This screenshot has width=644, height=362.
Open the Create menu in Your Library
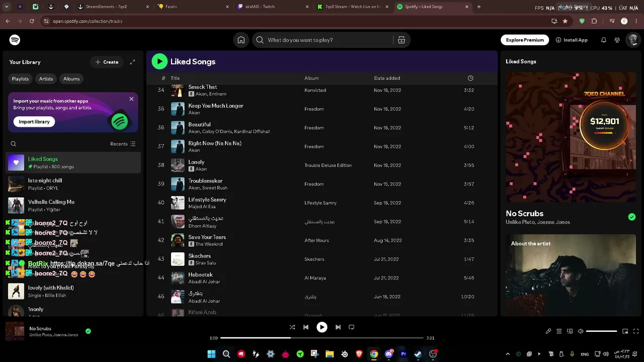pos(107,62)
